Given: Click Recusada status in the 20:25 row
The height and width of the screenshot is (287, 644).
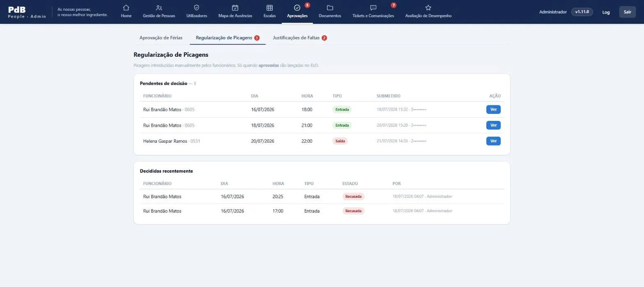Looking at the screenshot, I should coord(353,197).
